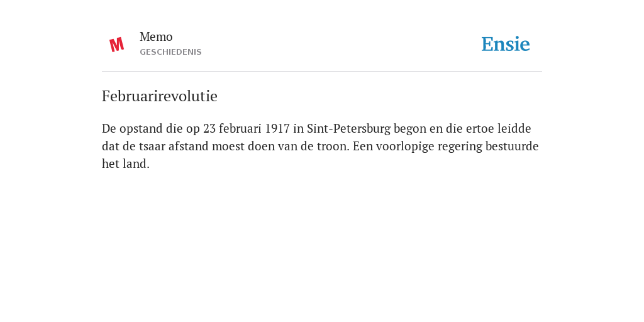Click the date text 23 februari 1917
This screenshot has width=644, height=322.
click(x=247, y=128)
